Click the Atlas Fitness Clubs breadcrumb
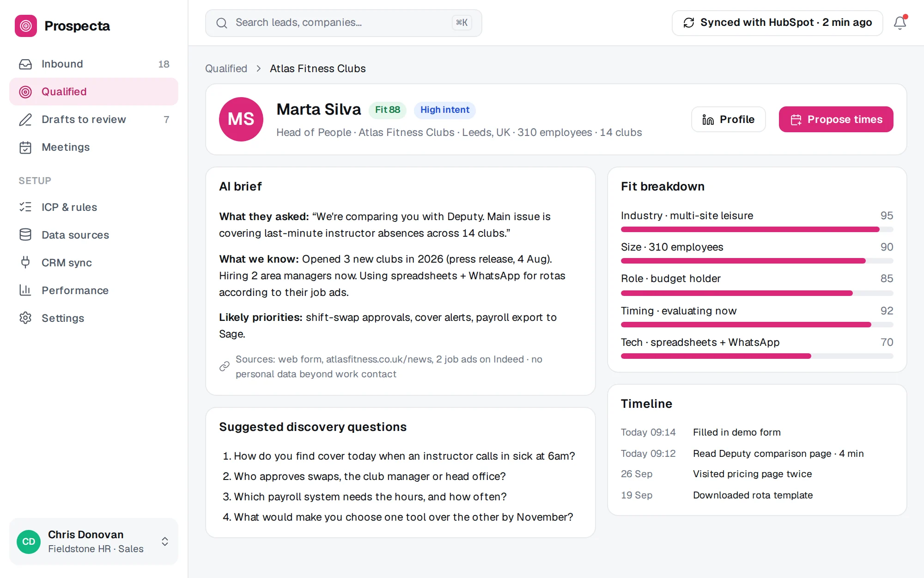The image size is (924, 578). click(318, 68)
